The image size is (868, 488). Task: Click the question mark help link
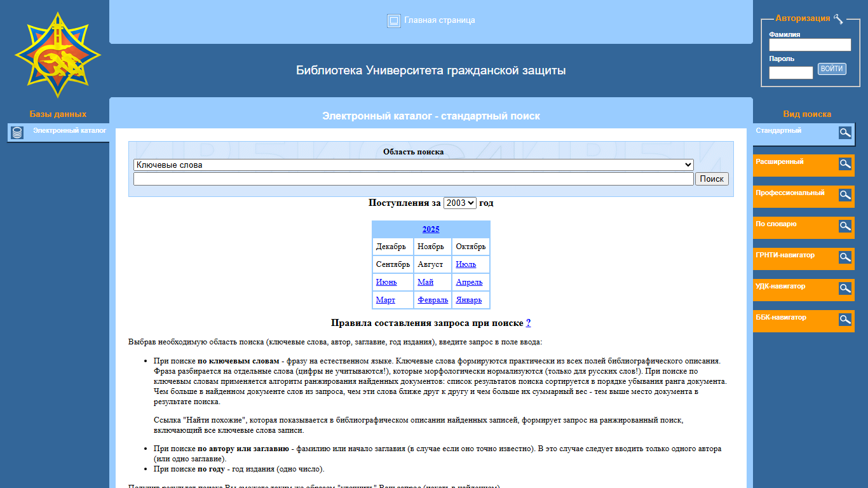[529, 323]
